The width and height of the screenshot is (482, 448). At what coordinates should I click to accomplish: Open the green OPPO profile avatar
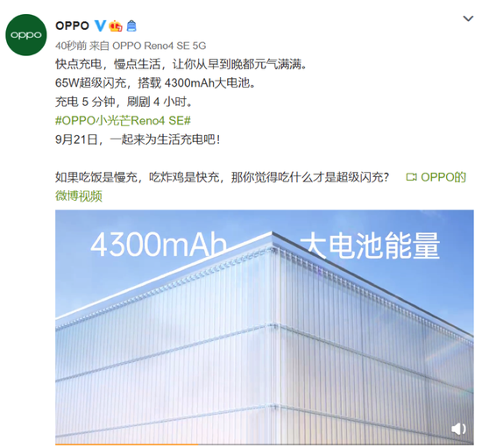(26, 35)
